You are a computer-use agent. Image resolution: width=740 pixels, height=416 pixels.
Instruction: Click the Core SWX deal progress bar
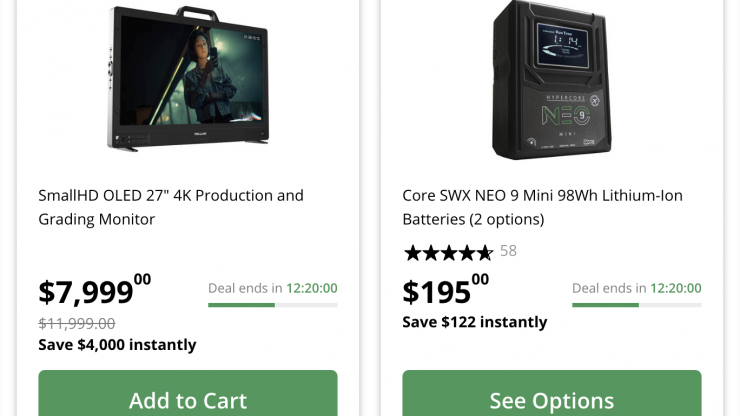[x=636, y=305]
